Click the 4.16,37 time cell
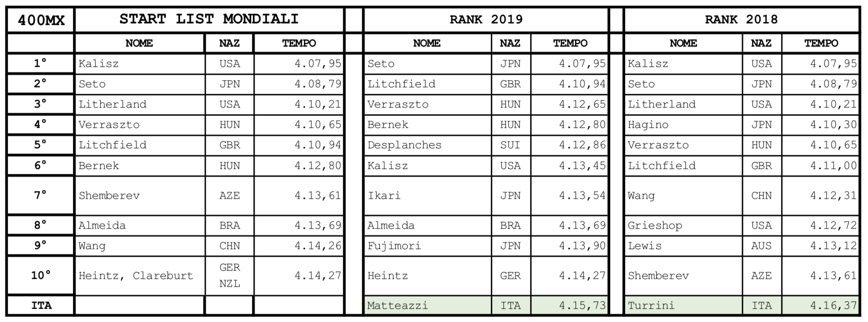This screenshot has width=868, height=322. 821,305
